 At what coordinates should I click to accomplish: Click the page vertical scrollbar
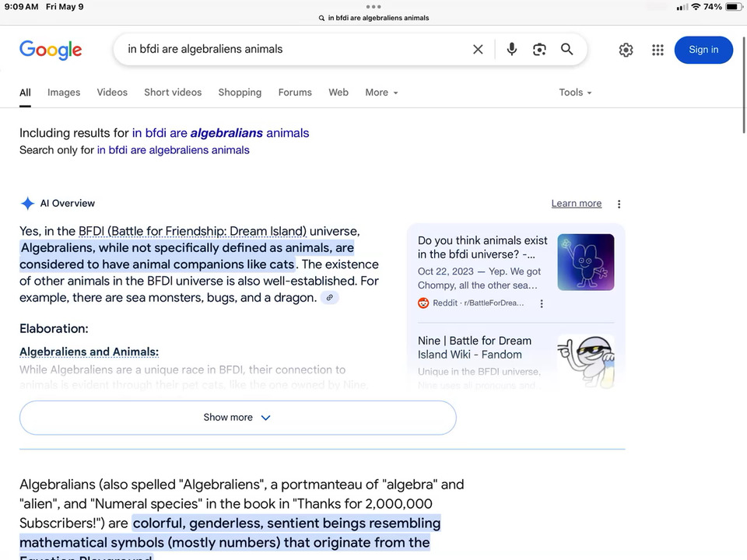click(x=744, y=85)
